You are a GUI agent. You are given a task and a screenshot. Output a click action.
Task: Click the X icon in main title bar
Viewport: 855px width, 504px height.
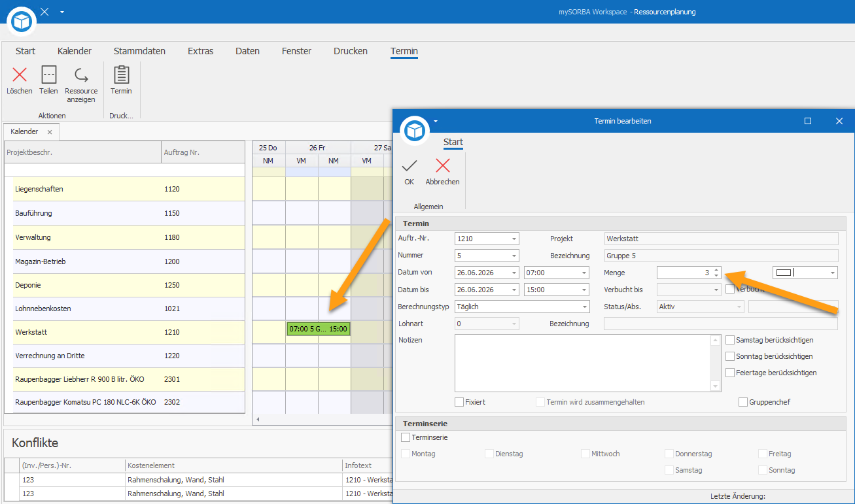pos(44,12)
